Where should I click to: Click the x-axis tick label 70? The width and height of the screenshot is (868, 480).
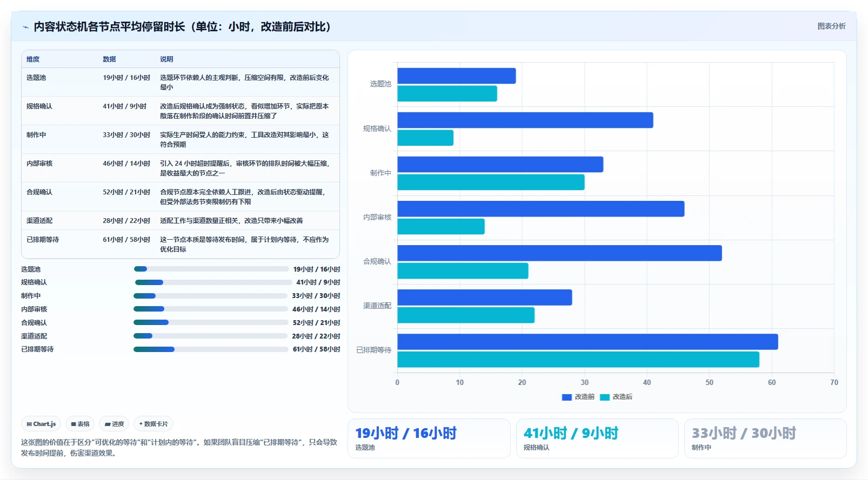click(834, 382)
